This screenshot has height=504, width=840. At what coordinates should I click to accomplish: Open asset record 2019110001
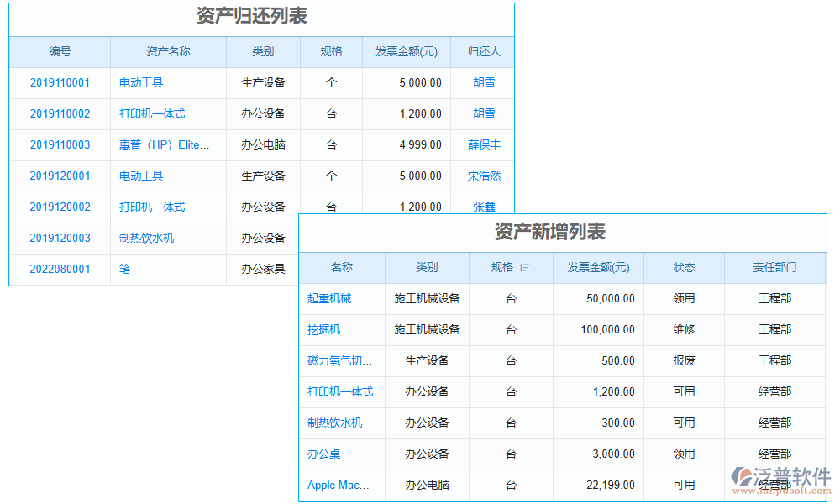coord(60,83)
